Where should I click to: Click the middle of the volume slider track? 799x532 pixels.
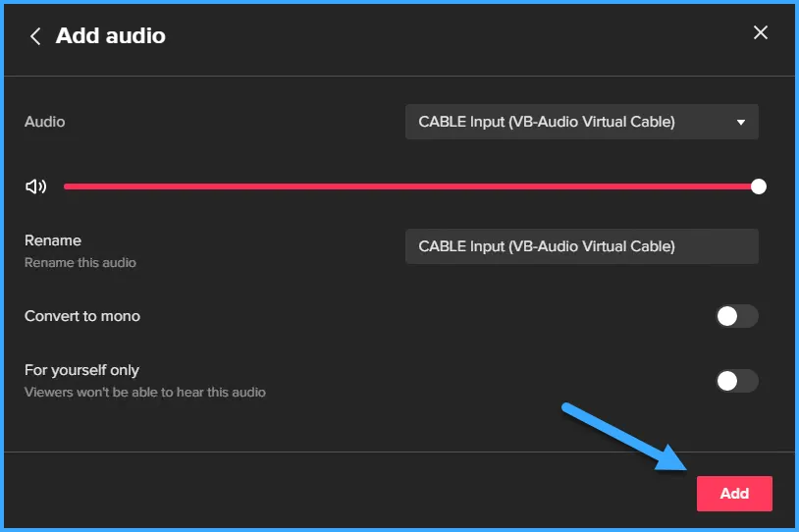click(410, 186)
